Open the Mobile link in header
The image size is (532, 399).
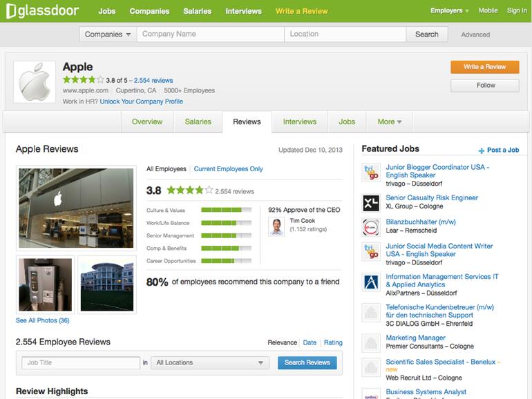488,10
